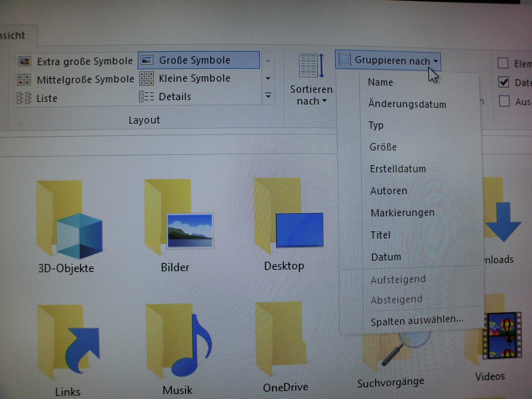This screenshot has width=532, height=399.
Task: Click the Sortieren nach icon
Action: coord(311,66)
